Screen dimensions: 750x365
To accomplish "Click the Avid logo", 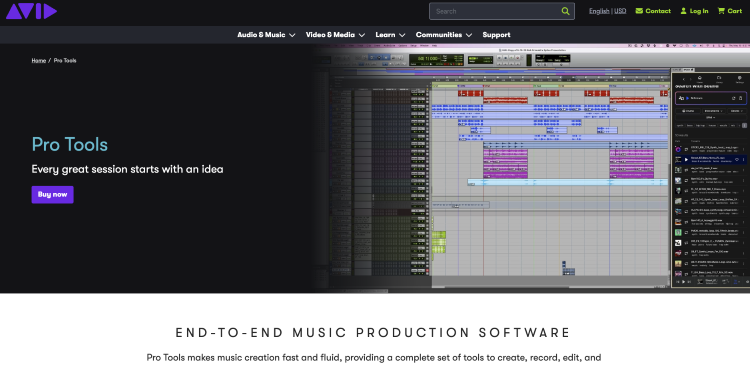I will (x=31, y=11).
